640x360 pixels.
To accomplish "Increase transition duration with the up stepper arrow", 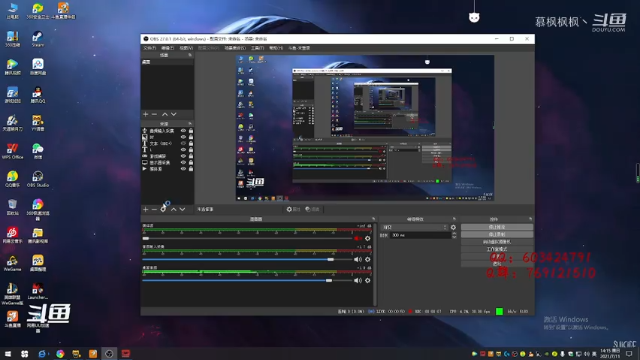I will coord(454,233).
